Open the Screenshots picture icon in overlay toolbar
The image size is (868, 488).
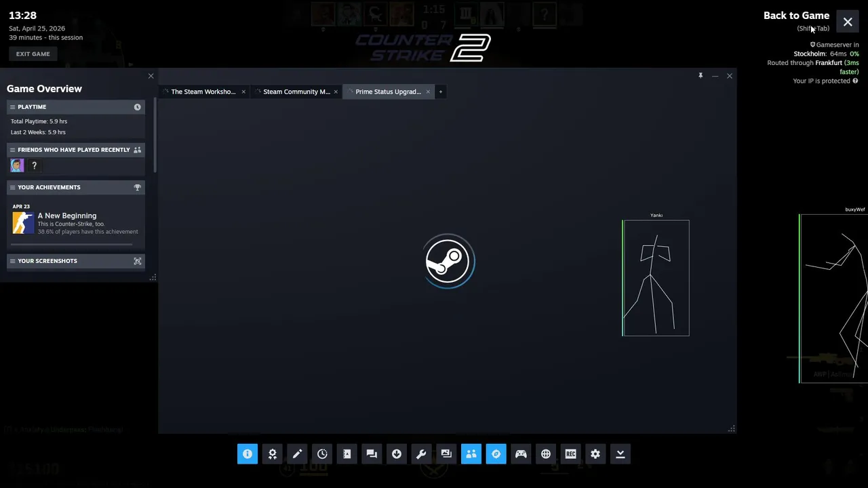tap(446, 454)
